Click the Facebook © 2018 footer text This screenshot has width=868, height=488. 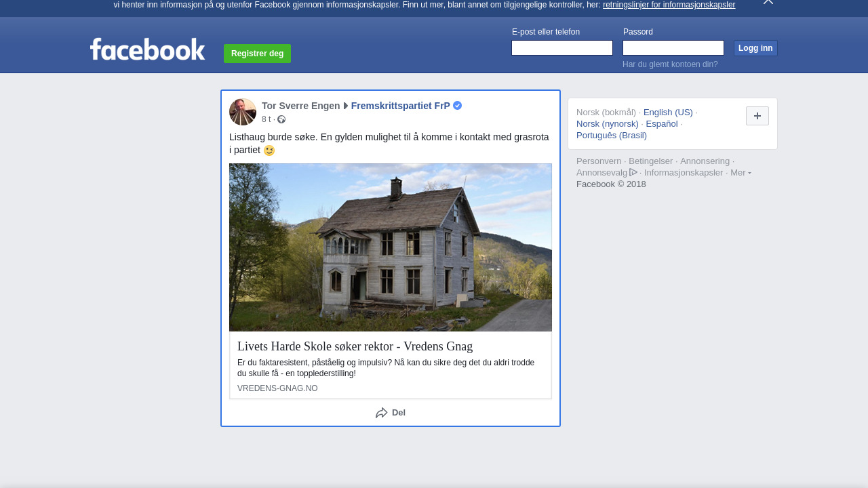(x=611, y=184)
